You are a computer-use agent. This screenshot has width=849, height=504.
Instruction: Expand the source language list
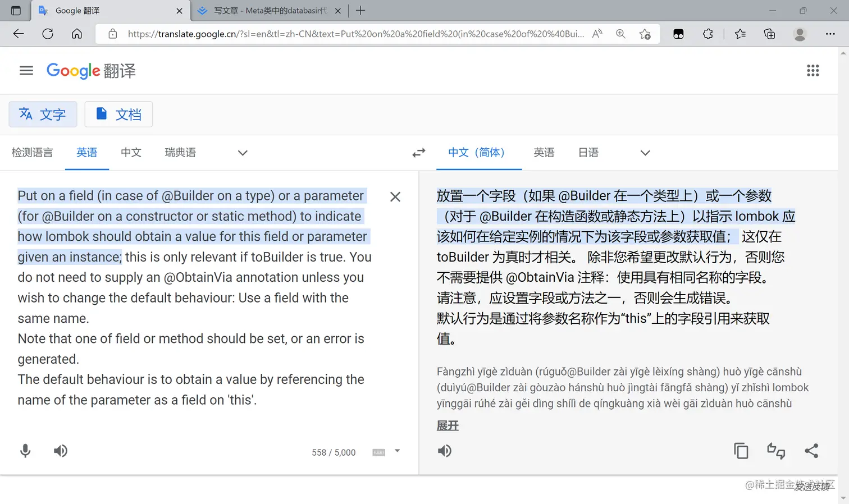pos(243,153)
